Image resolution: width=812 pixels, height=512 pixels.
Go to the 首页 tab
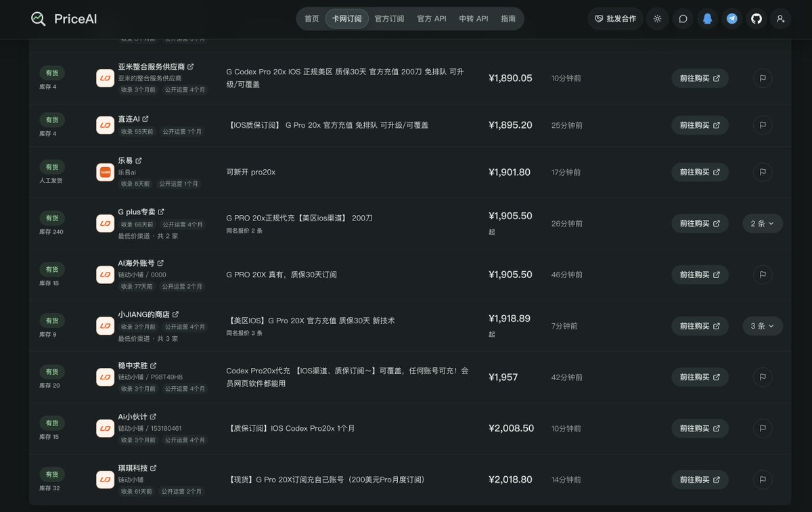(311, 19)
